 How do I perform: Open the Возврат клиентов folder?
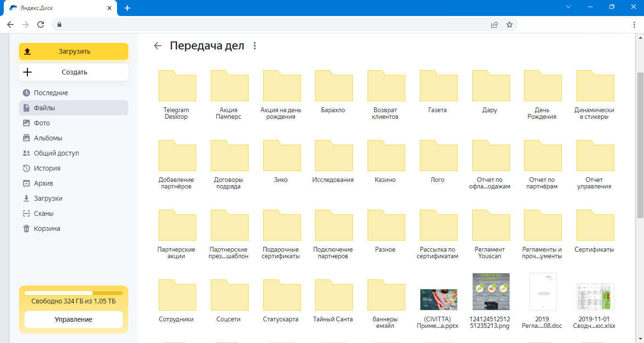tap(386, 86)
